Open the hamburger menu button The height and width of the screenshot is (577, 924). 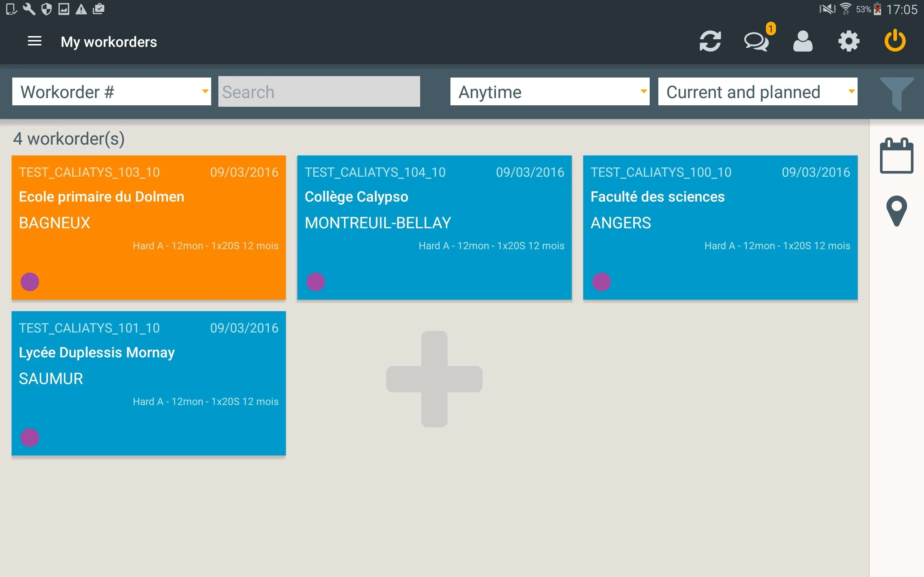click(x=35, y=41)
